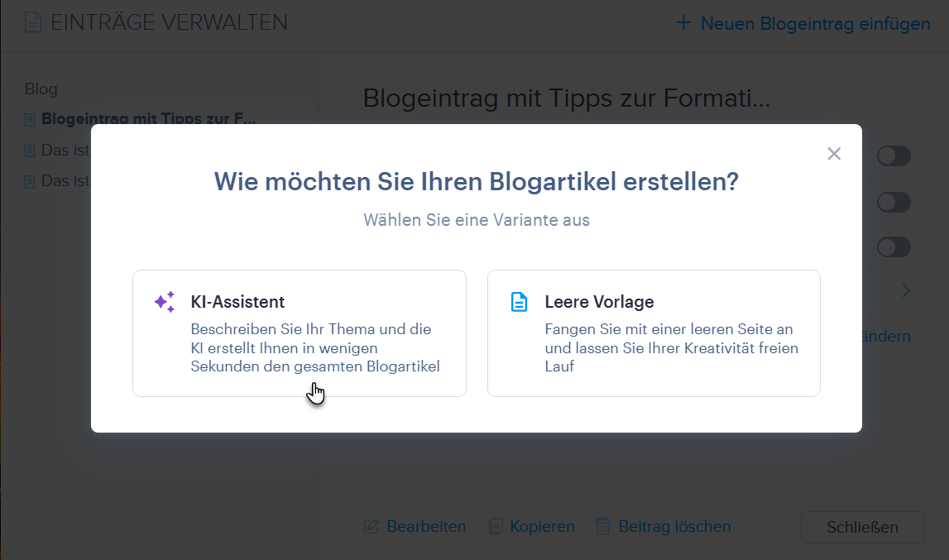Click the trash icon for Beitrag löschen
The image size is (949, 560).
click(603, 526)
